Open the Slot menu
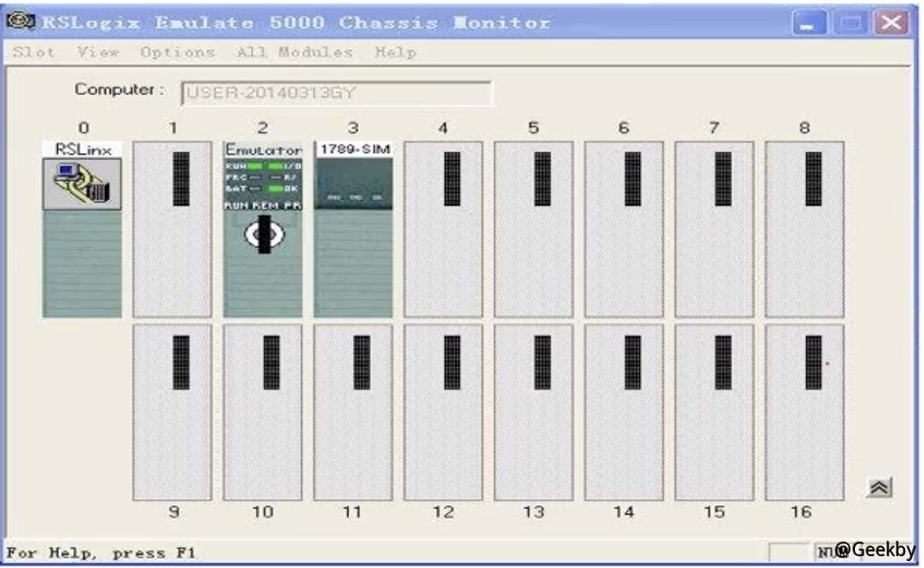Screen dimensions: 924x568 (x=35, y=53)
